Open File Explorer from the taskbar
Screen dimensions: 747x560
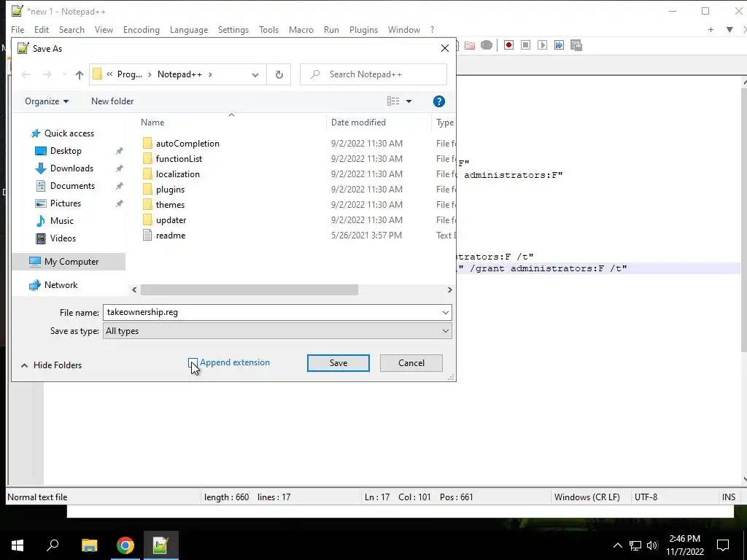pos(89,545)
